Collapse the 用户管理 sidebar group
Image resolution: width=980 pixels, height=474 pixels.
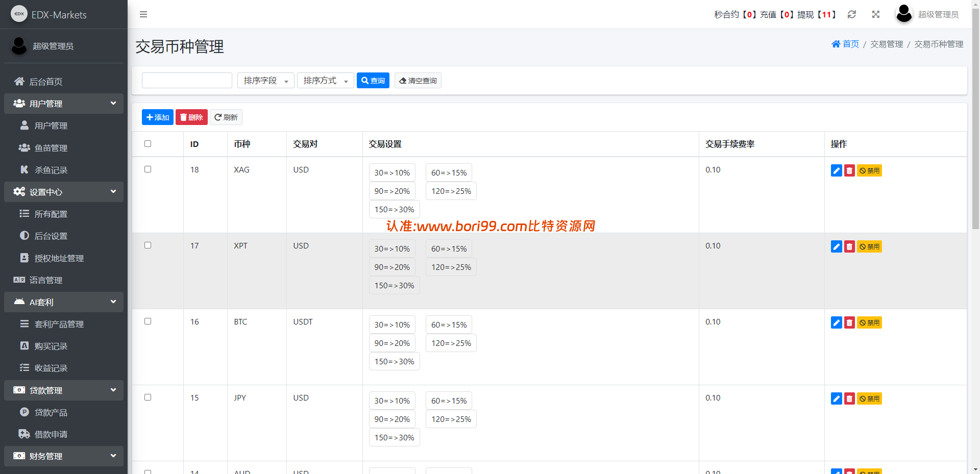[64, 104]
